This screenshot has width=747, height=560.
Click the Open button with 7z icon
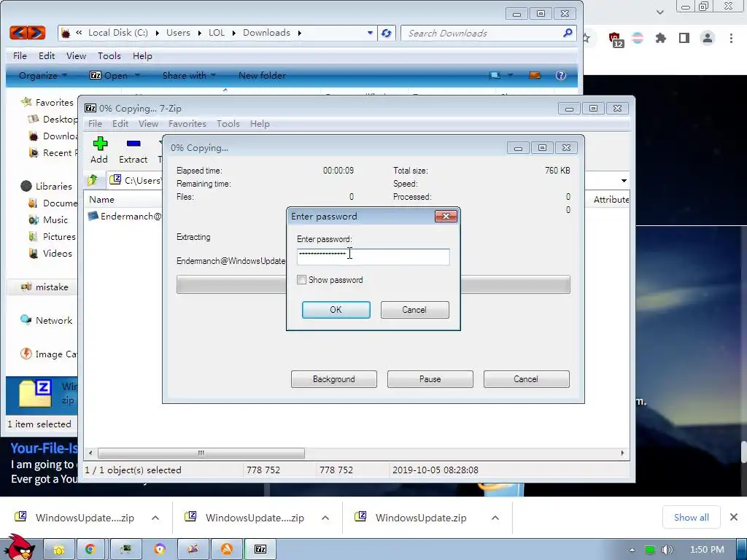[109, 75]
